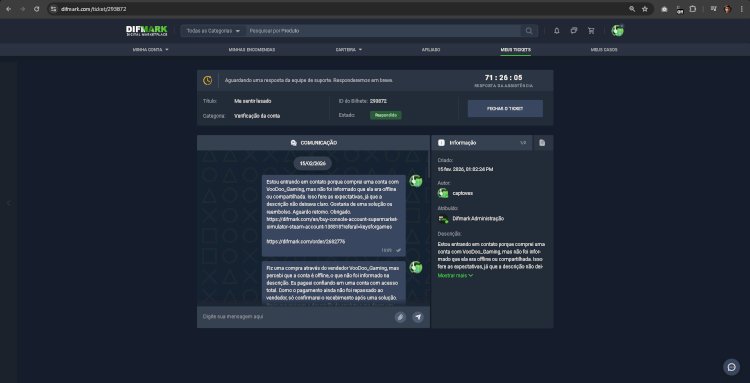Click the Comunicação panel header
This screenshot has width=750, height=383.
(313, 142)
